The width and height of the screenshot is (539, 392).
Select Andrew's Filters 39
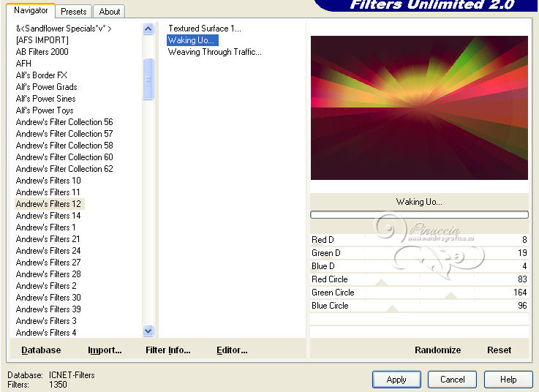[48, 309]
